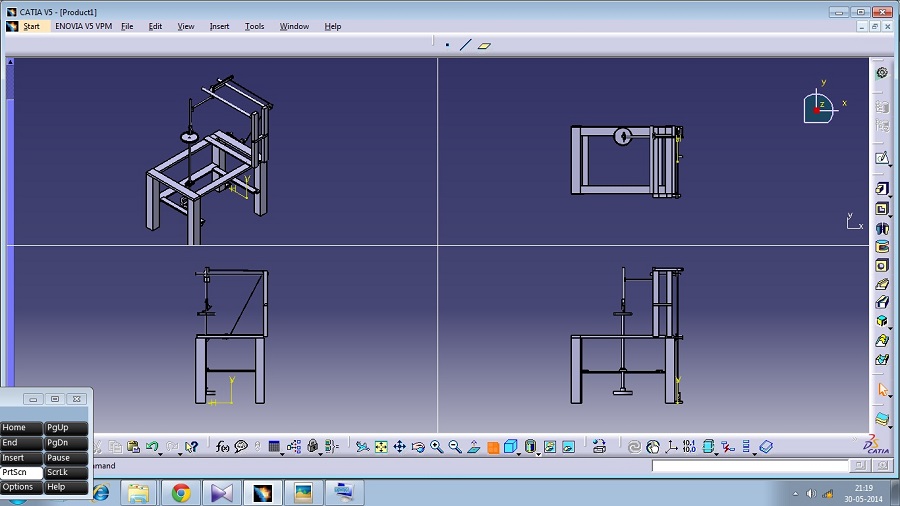Choose the Select arrow on right toolbar
Viewport: 900px width, 506px height.
882,391
